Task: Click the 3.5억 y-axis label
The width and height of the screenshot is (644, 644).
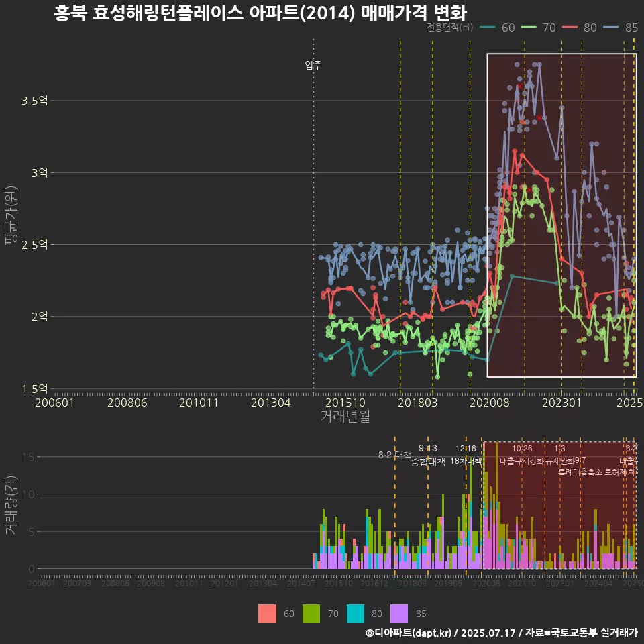Action: pos(34,101)
